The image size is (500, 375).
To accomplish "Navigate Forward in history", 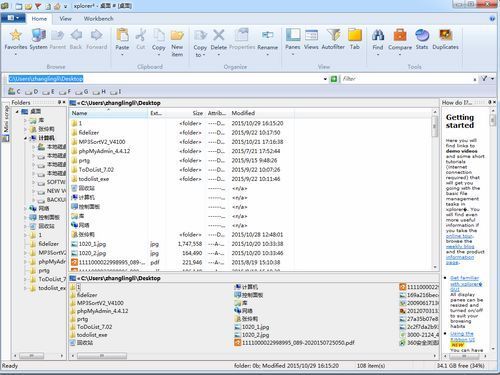I will click(x=97, y=40).
